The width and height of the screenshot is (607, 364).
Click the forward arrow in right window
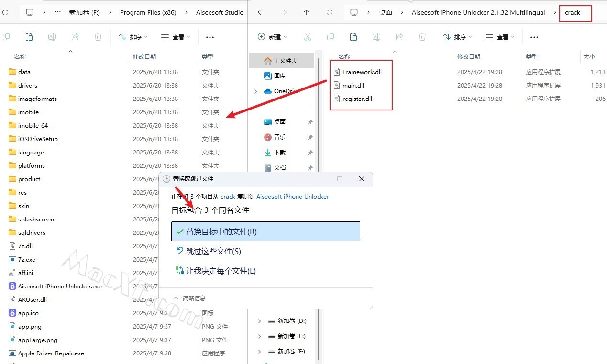point(284,12)
